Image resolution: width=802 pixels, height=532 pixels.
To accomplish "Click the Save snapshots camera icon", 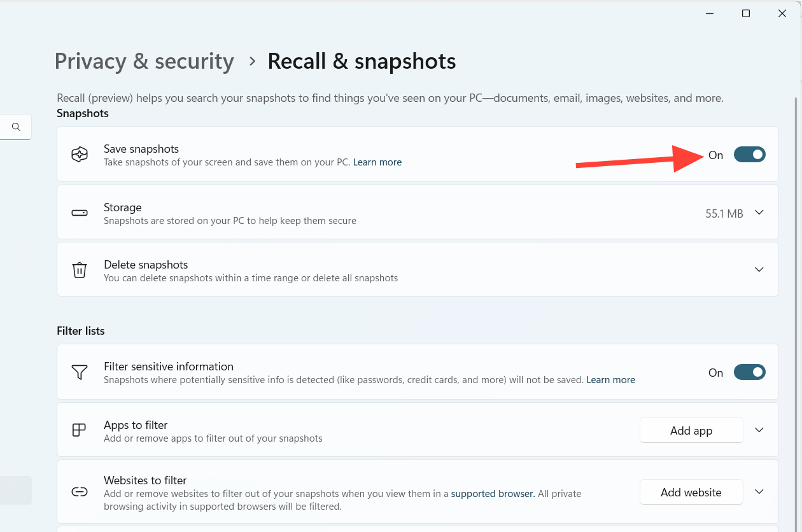I will tap(80, 155).
